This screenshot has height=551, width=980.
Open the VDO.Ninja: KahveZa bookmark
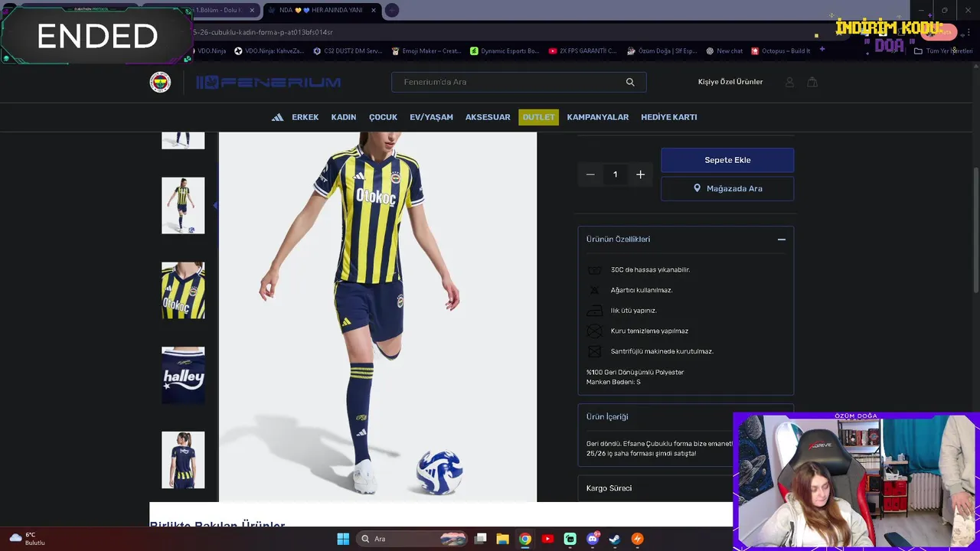click(269, 51)
